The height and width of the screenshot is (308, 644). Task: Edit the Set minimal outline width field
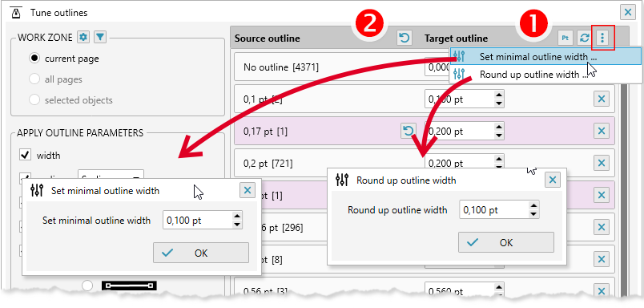coord(198,221)
